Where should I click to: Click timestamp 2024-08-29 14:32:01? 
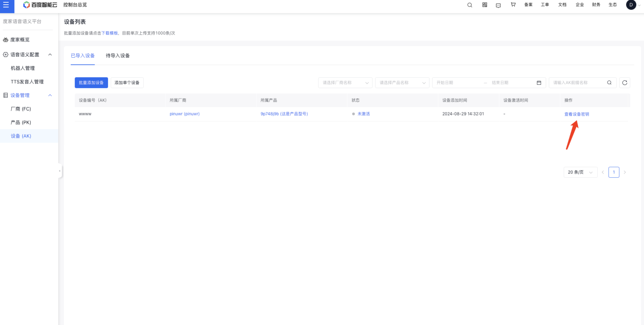click(463, 114)
